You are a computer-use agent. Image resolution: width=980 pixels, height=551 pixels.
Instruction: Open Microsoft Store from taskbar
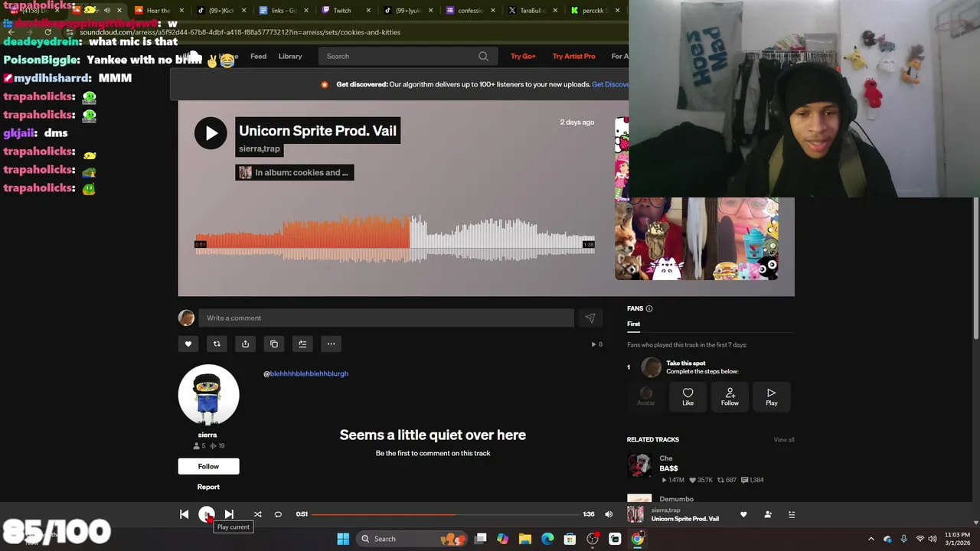[570, 539]
